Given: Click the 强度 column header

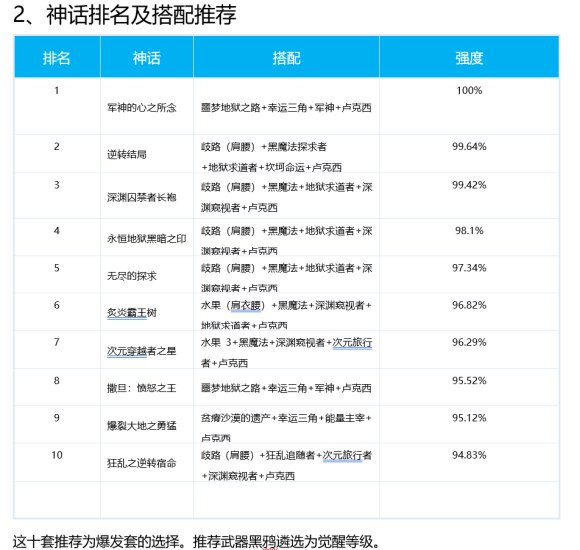Looking at the screenshot, I should pyautogui.click(x=469, y=58).
